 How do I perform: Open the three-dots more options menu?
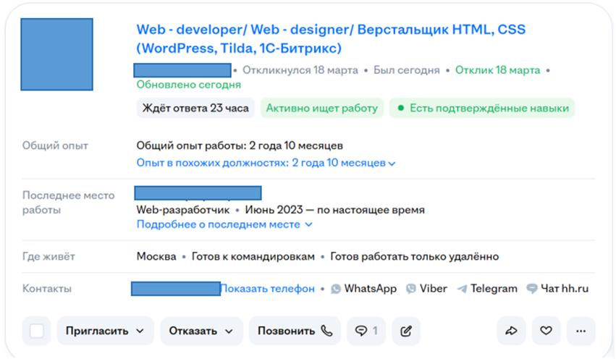581,331
